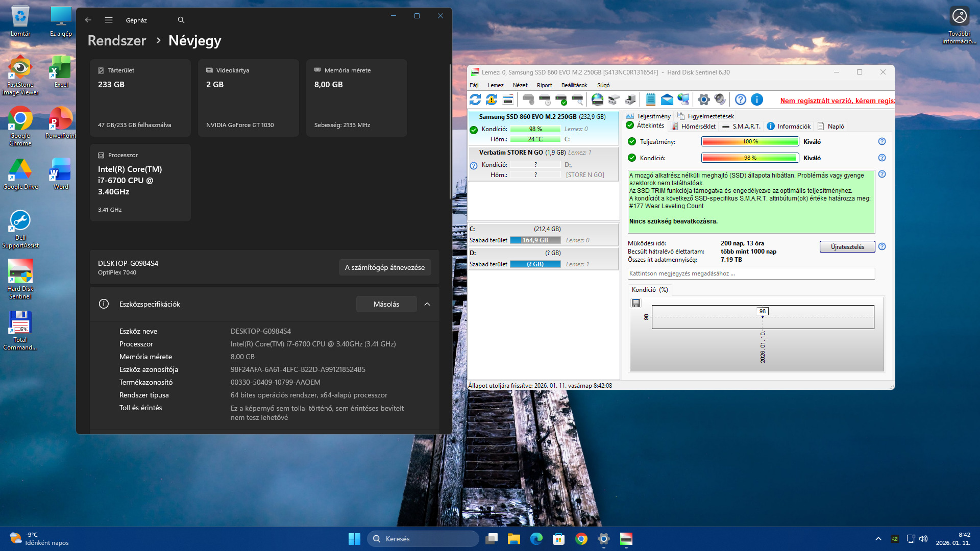Click the blue envelope email icon
This screenshot has width=980, height=551.
click(667, 100)
